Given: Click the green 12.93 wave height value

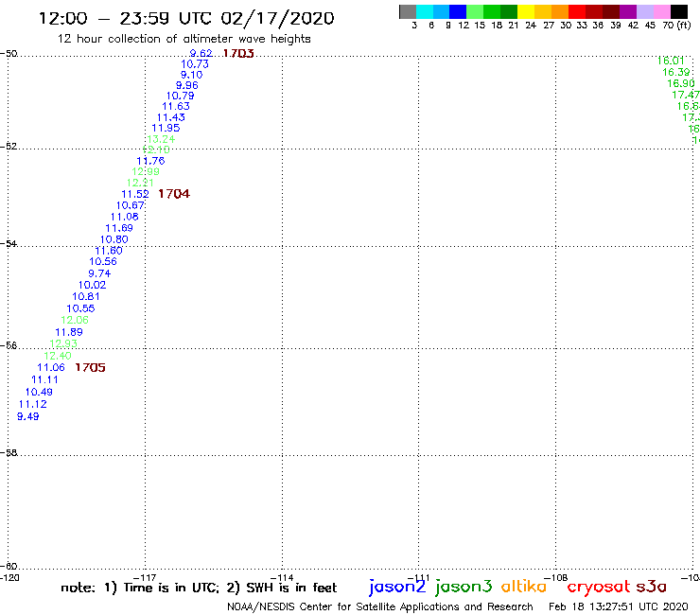Looking at the screenshot, I should click(63, 343).
